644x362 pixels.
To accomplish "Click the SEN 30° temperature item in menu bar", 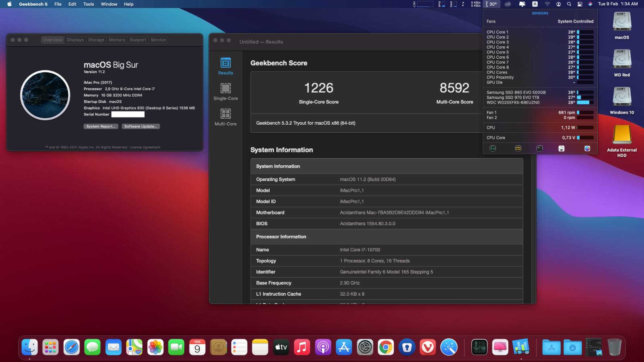I will 491,4.
